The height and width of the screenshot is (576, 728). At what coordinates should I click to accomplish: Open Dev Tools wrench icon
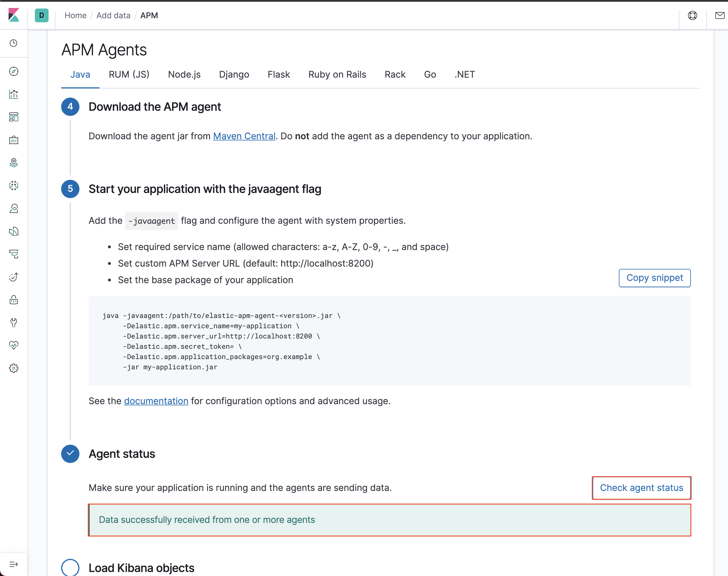[13, 323]
